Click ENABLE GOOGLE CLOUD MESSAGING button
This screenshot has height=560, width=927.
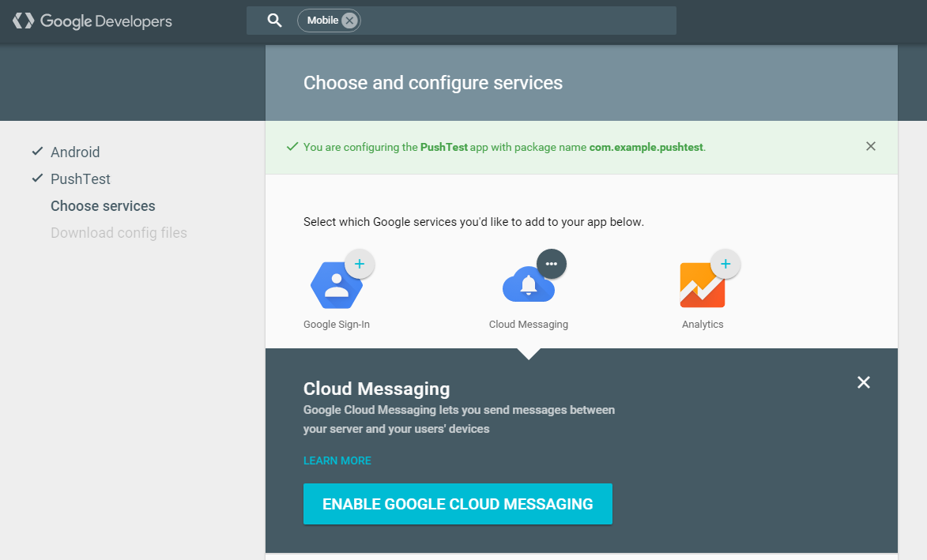pyautogui.click(x=458, y=504)
